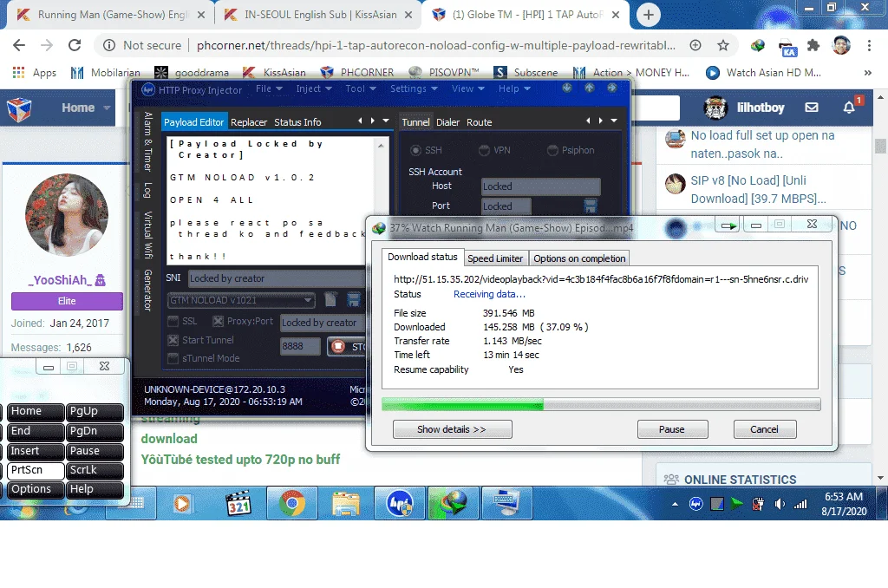Click PrtScn key on on-screen keyboard

35,470
